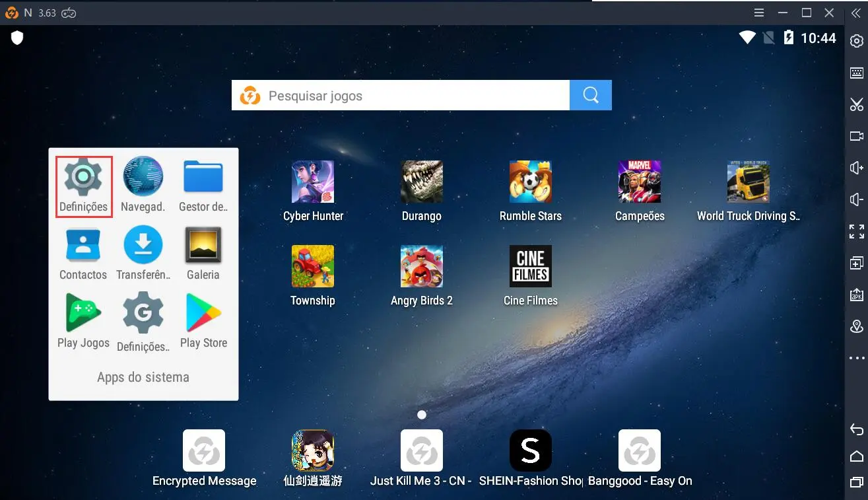Launch Play Jogos

click(83, 322)
